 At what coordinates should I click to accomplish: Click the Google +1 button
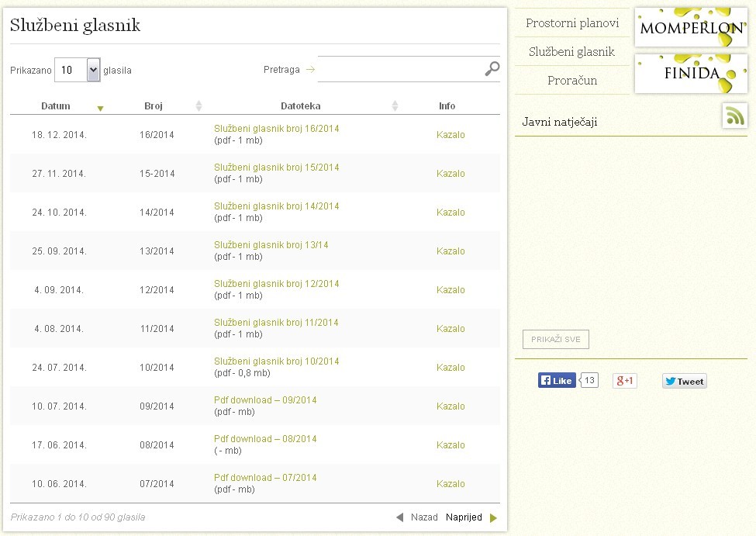pos(625,381)
